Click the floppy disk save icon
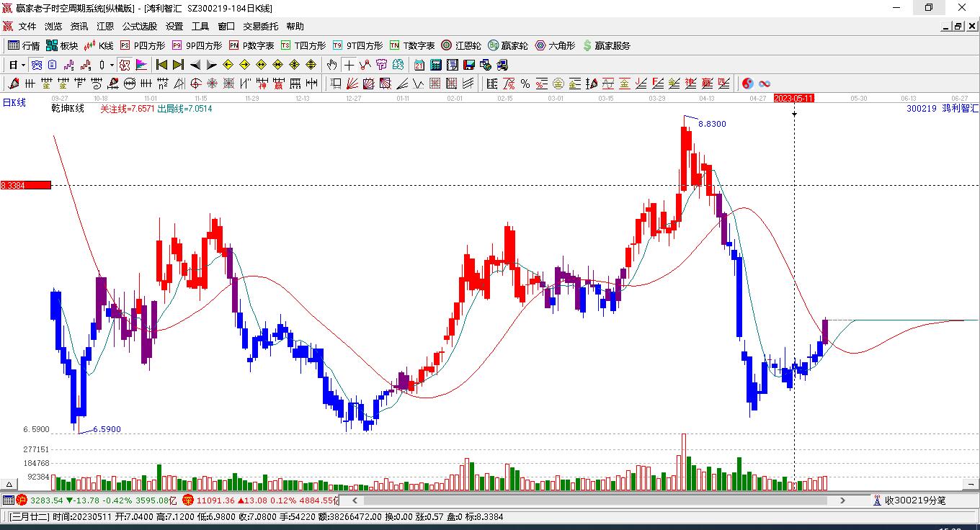The image size is (980, 530). tap(469, 65)
